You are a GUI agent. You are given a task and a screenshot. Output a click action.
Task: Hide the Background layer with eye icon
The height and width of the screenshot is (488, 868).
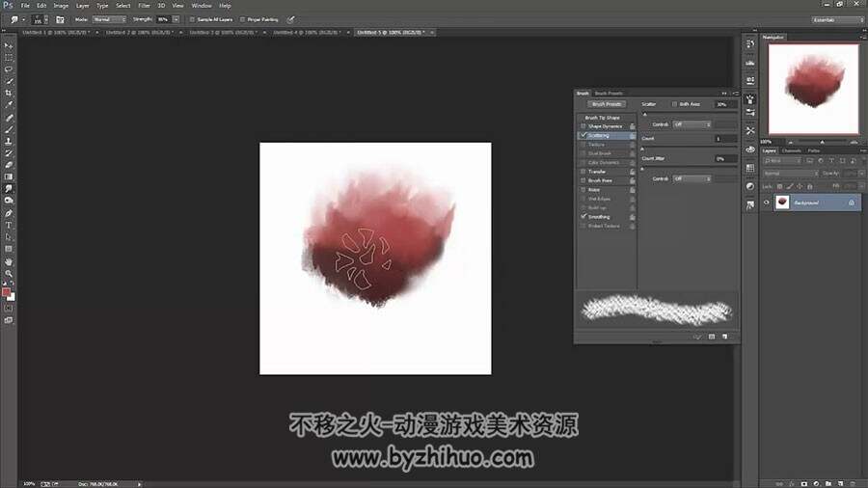tap(767, 203)
